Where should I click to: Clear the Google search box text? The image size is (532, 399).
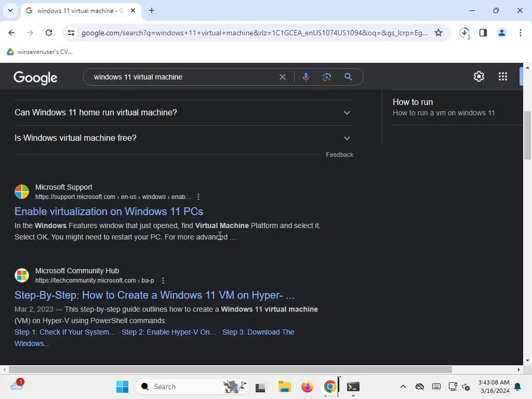coord(282,77)
